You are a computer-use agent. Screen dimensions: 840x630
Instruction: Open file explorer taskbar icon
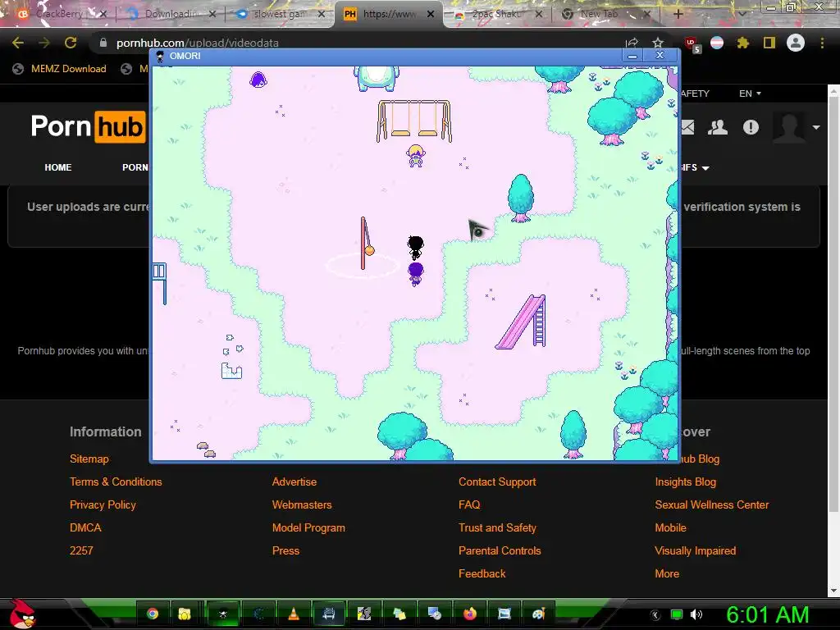point(185,614)
